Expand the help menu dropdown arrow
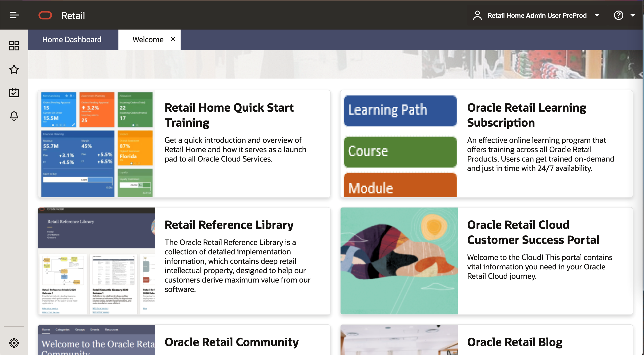The height and width of the screenshot is (355, 644). (633, 15)
